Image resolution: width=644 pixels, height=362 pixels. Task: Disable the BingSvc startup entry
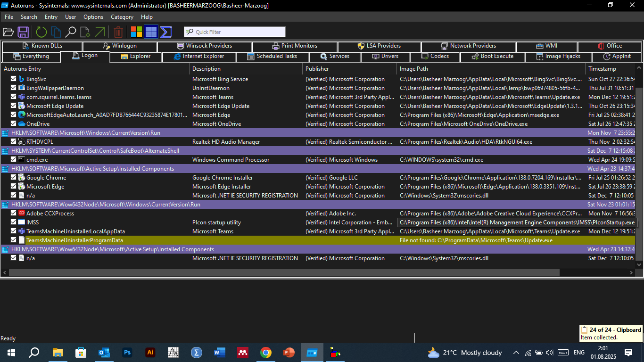(13, 79)
